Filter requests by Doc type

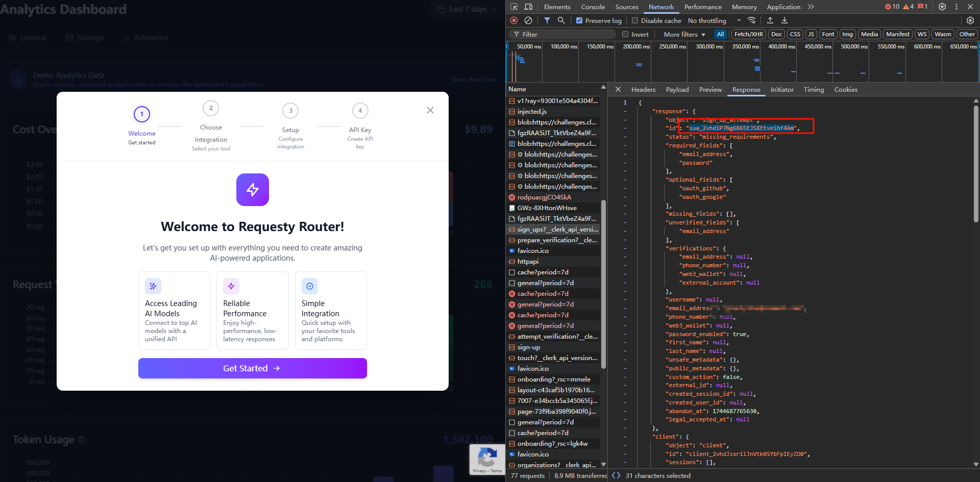tap(777, 34)
